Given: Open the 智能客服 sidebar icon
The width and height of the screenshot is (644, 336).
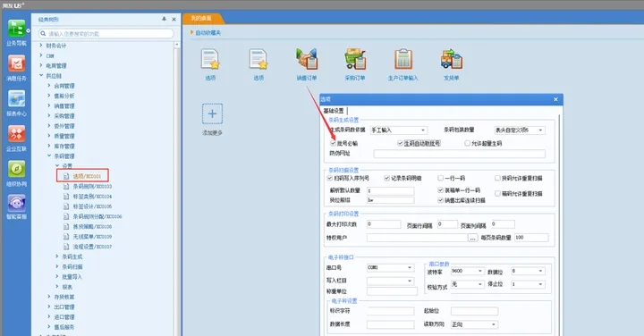Looking at the screenshot, I should point(16,204).
